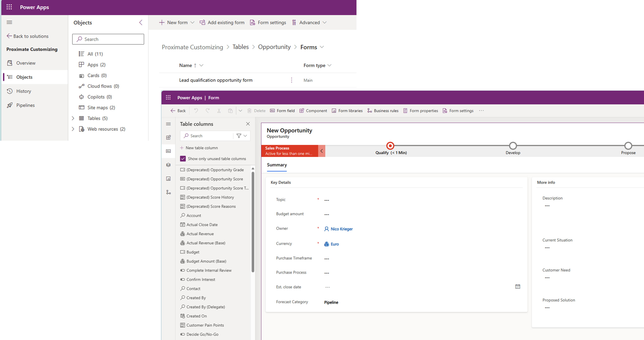Select the Qualify stage circle
Screen dimensions: 644x340
coord(390,146)
